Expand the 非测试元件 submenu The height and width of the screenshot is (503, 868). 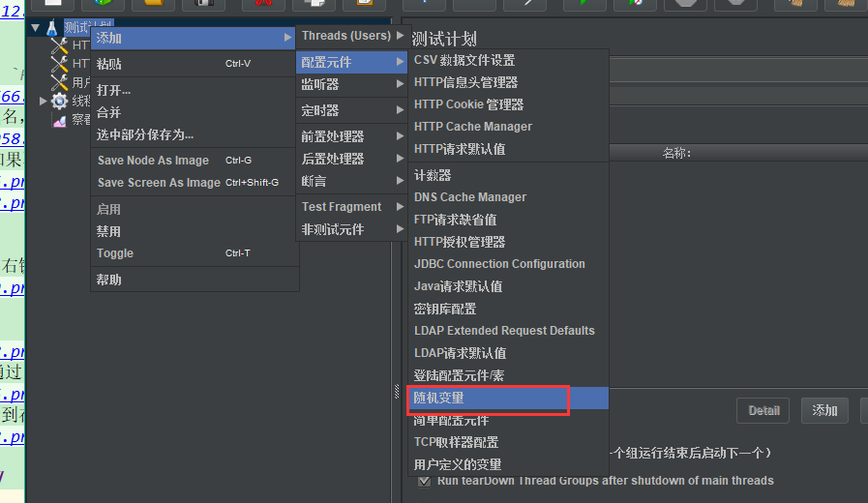click(x=352, y=229)
